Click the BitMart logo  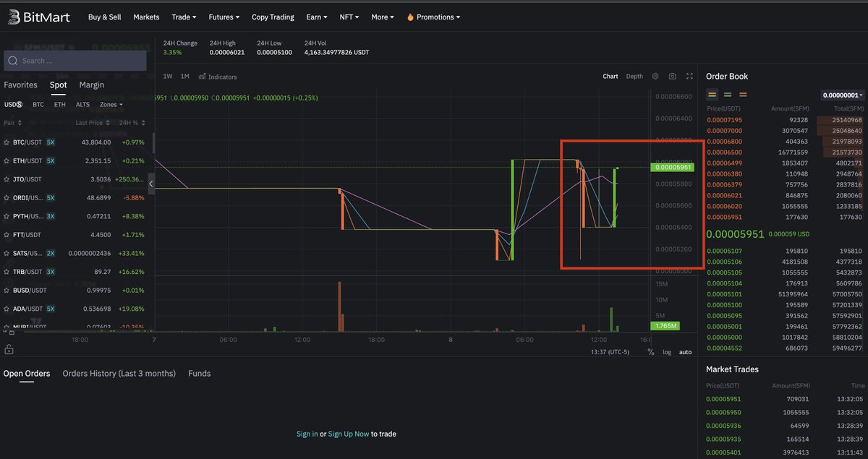38,17
